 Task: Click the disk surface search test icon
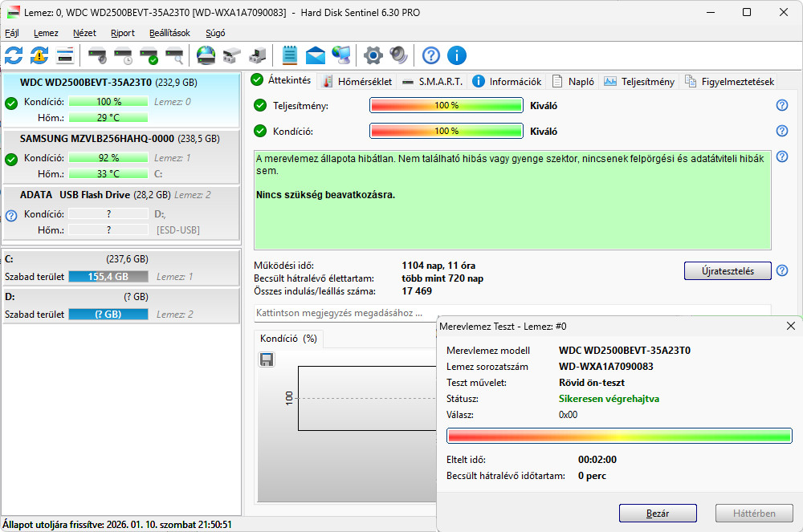point(174,55)
